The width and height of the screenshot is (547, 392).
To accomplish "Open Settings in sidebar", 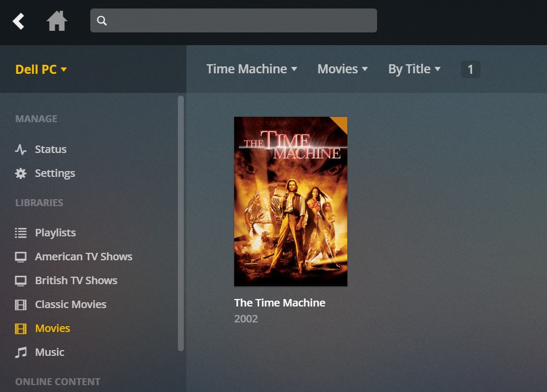I will [x=55, y=174].
